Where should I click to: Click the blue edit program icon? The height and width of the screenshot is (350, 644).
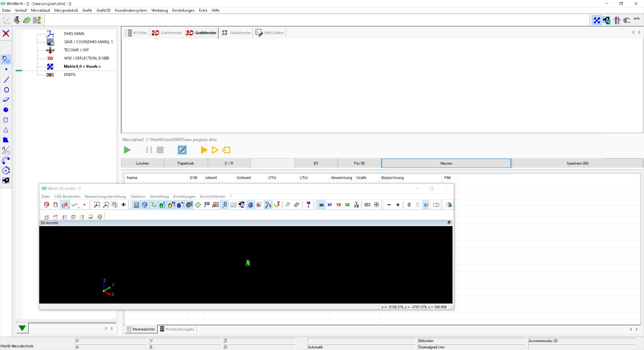[x=182, y=150]
